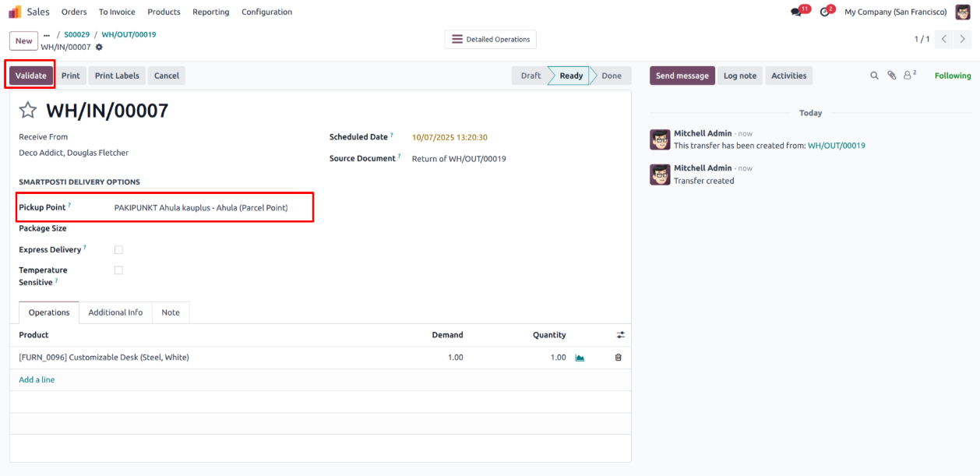Delete the Customizable Desk line trash icon
The width and height of the screenshot is (980, 476).
coord(619,358)
